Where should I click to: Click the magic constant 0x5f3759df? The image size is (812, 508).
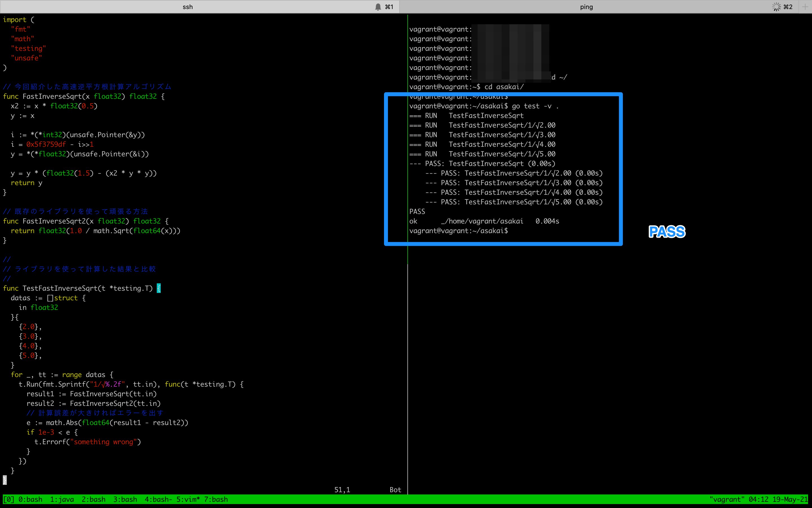46,144
